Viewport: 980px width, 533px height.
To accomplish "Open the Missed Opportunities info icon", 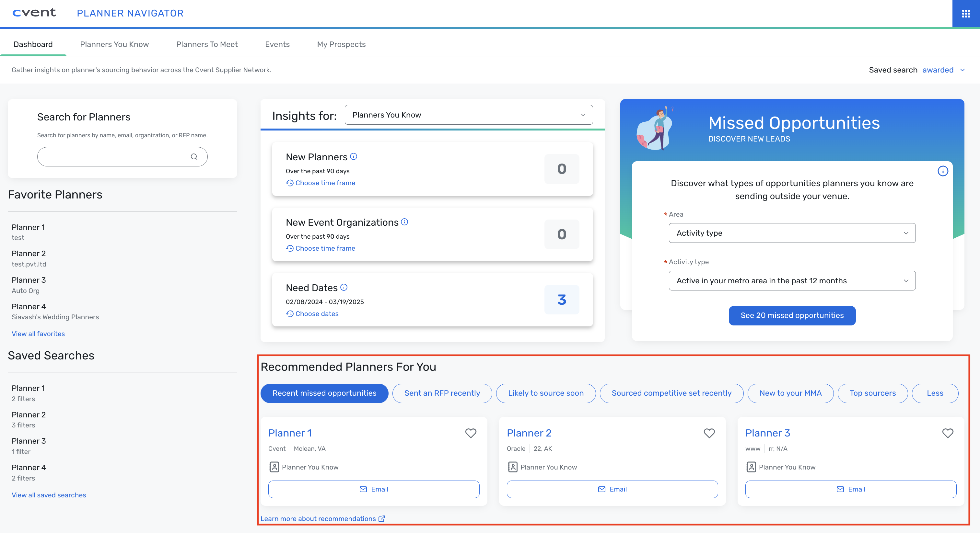I will [943, 171].
